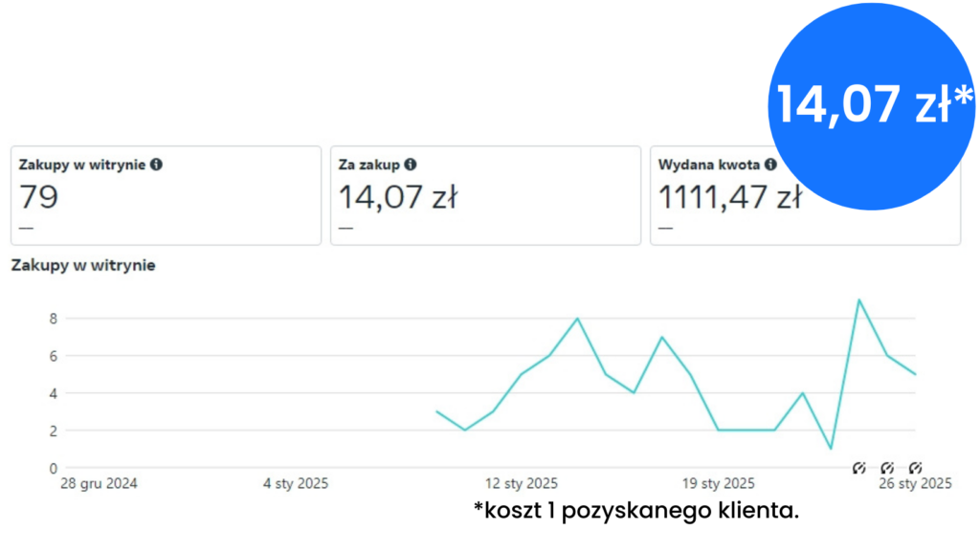
Task: Click the highest chart peak at value 9
Action: pyautogui.click(x=858, y=299)
